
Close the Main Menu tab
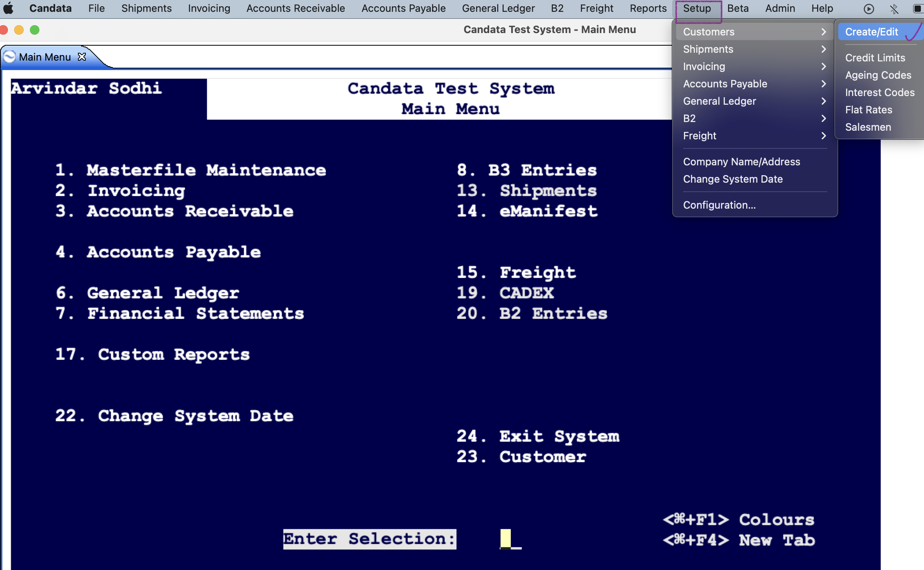tap(82, 57)
